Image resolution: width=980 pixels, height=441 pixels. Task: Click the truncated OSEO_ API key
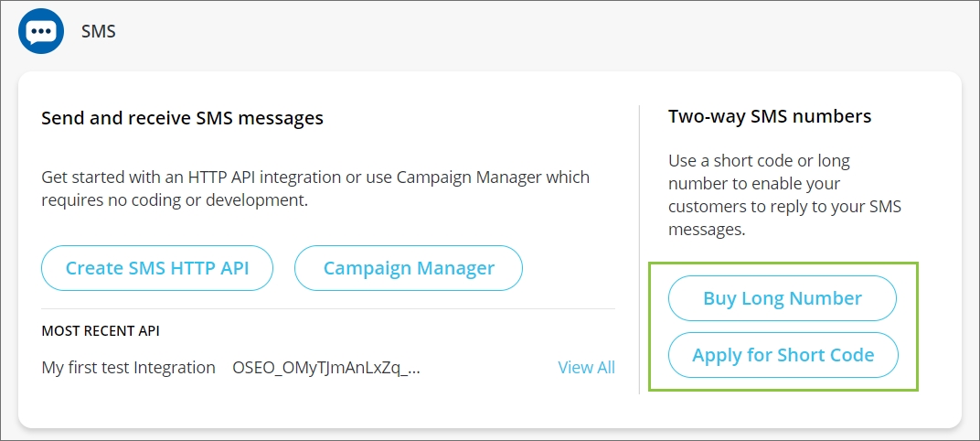click(326, 368)
